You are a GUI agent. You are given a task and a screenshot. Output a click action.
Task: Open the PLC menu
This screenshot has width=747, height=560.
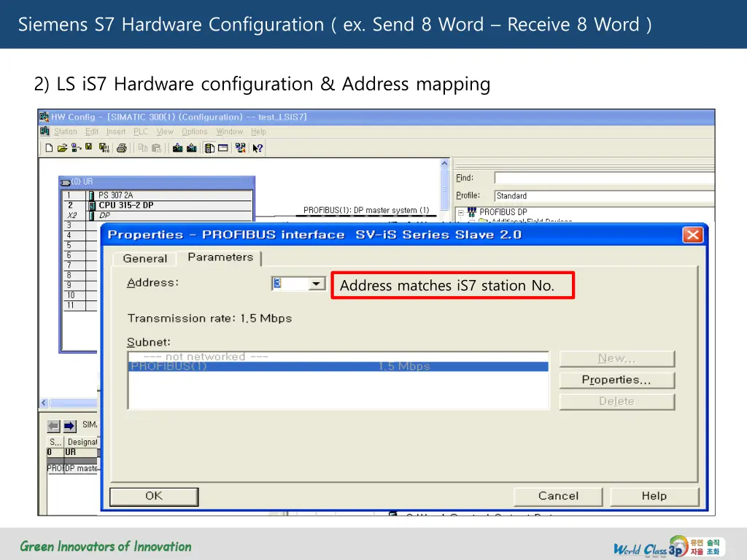[x=141, y=131]
